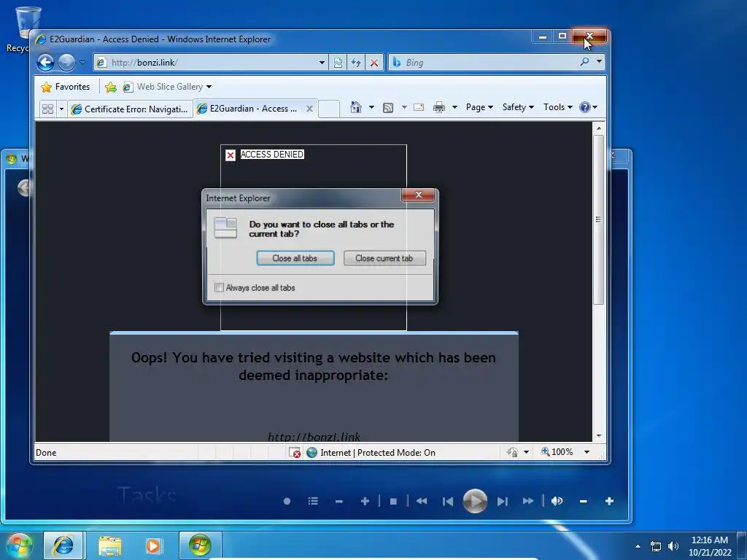The width and height of the screenshot is (747, 560).
Task: Toggle the Compatibility View icon
Action: [x=338, y=63]
